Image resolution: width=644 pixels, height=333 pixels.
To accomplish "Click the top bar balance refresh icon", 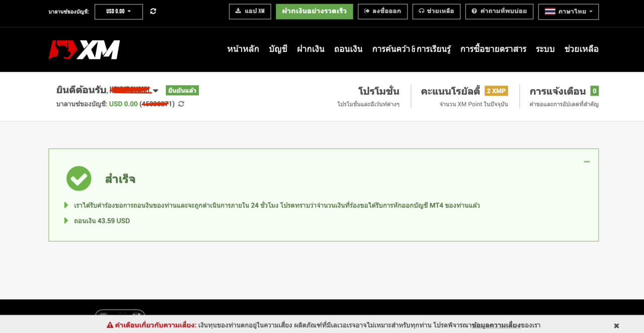I will [x=153, y=11].
